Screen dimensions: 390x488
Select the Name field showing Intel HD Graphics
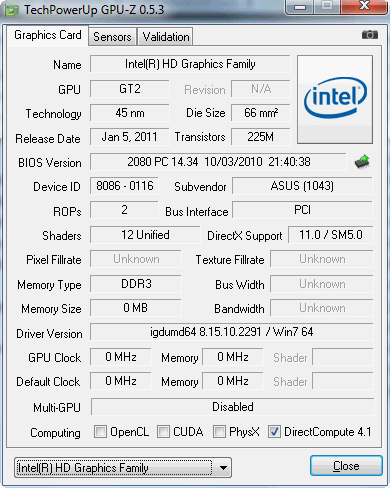tap(190, 64)
